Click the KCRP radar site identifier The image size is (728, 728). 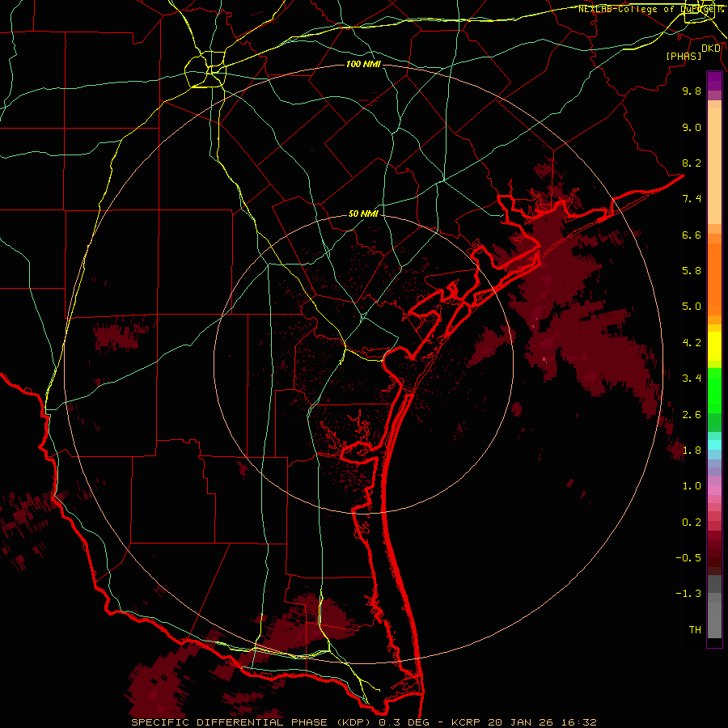pos(468,722)
